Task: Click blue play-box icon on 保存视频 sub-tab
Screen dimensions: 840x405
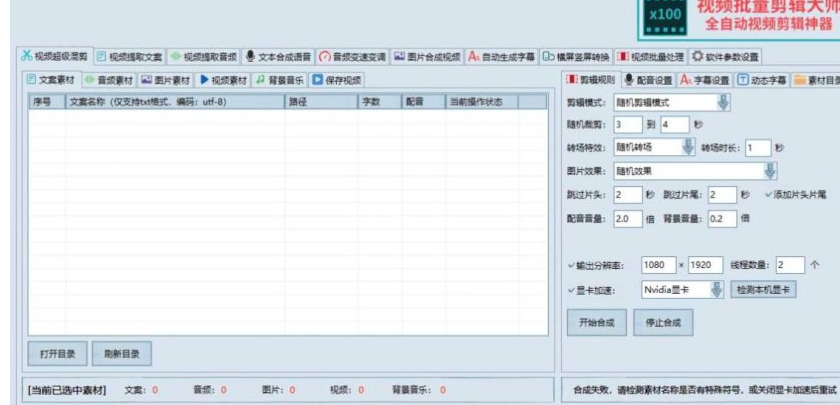Action: pyautogui.click(x=318, y=80)
